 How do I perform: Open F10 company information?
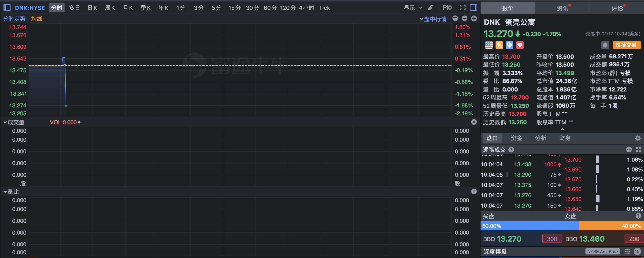447,8
